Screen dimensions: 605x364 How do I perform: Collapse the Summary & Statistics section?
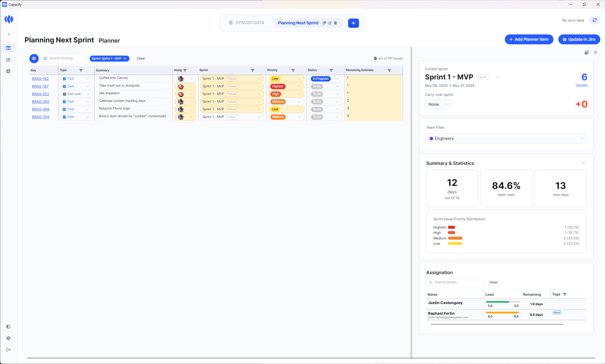[x=584, y=163]
